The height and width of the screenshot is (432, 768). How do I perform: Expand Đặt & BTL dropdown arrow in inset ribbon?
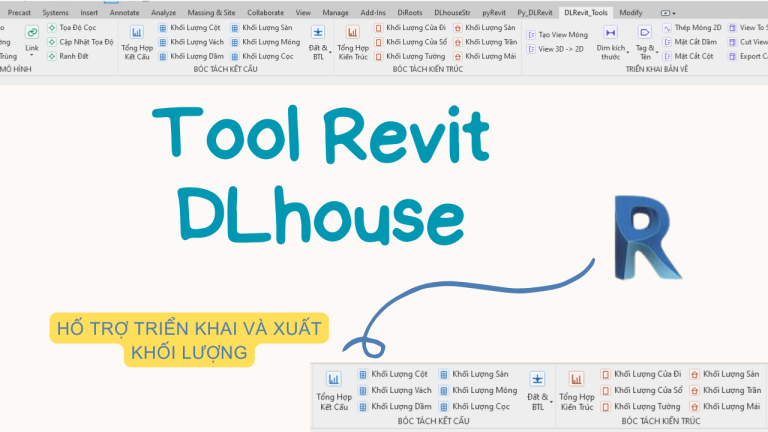pos(551,402)
